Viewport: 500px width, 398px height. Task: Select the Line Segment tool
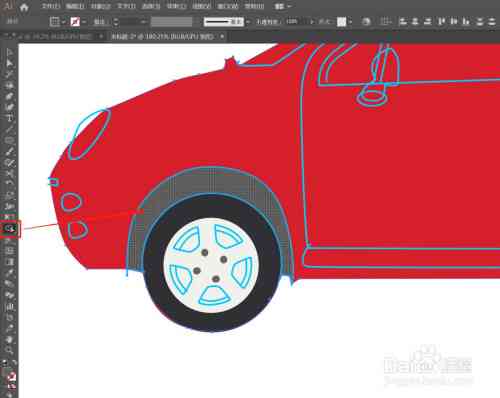(9, 129)
